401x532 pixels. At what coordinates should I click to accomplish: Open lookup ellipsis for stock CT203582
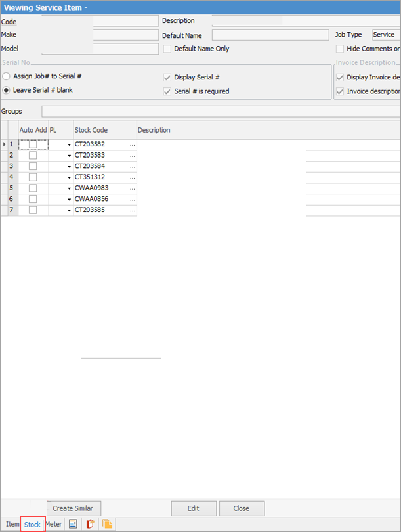132,144
